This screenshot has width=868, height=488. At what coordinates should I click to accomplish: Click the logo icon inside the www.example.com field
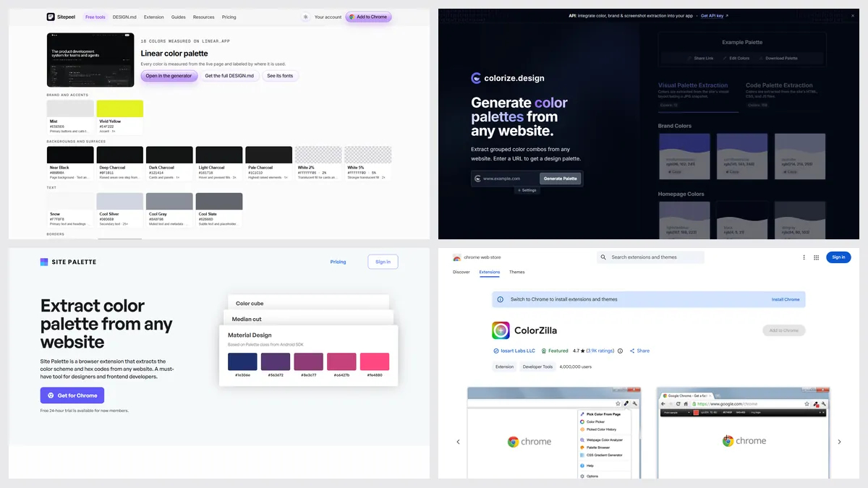tap(477, 179)
